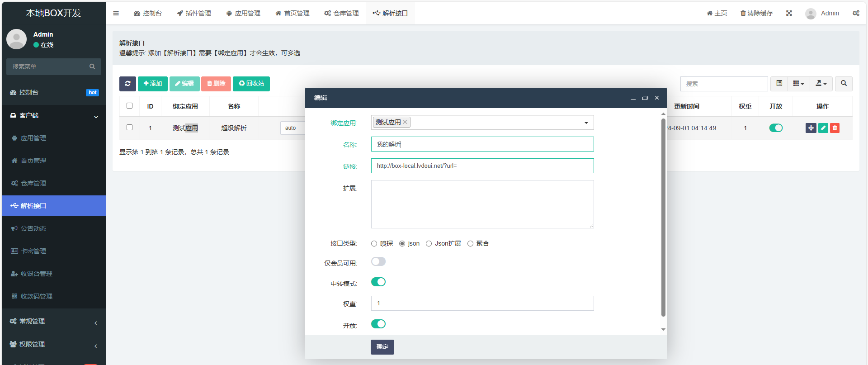Image resolution: width=868 pixels, height=365 pixels.
Task: Select the Json扩展 radio option
Action: point(429,243)
